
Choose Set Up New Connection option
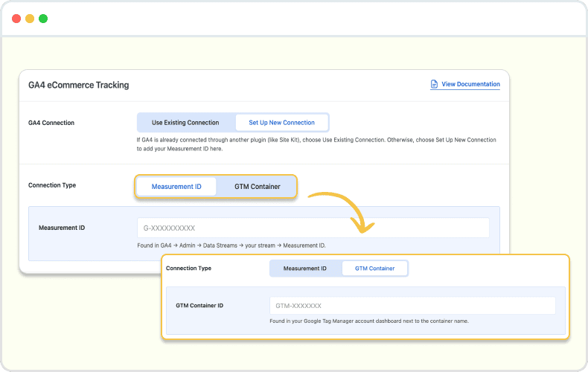point(281,123)
